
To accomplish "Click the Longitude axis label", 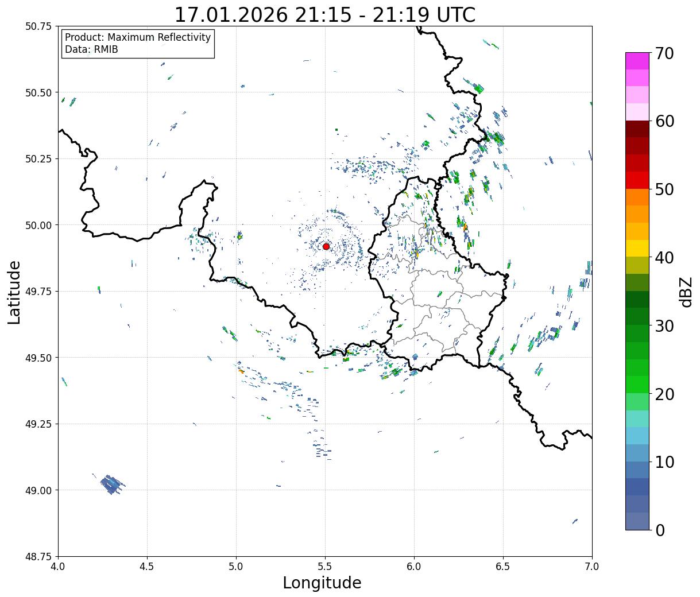I will pyautogui.click(x=322, y=583).
